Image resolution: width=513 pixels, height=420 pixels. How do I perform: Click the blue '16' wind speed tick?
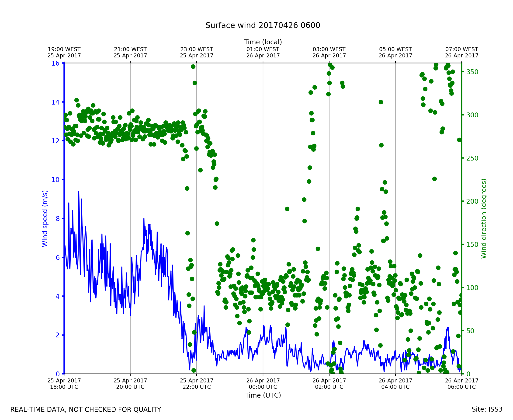55,63
